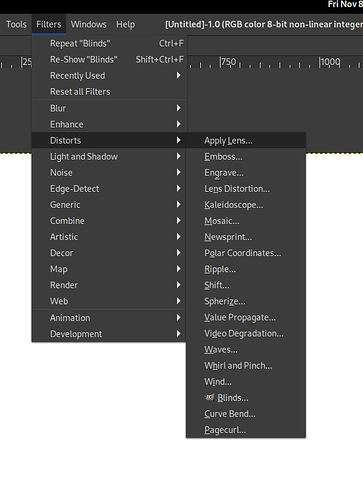The width and height of the screenshot is (363, 499).
Task: Select the Mosaic filter
Action: click(x=246, y=221)
